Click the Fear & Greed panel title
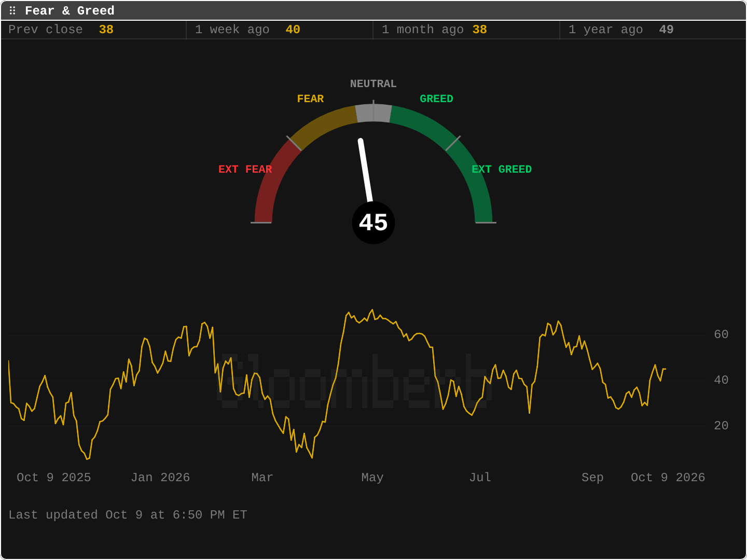747x560 pixels. (x=70, y=11)
